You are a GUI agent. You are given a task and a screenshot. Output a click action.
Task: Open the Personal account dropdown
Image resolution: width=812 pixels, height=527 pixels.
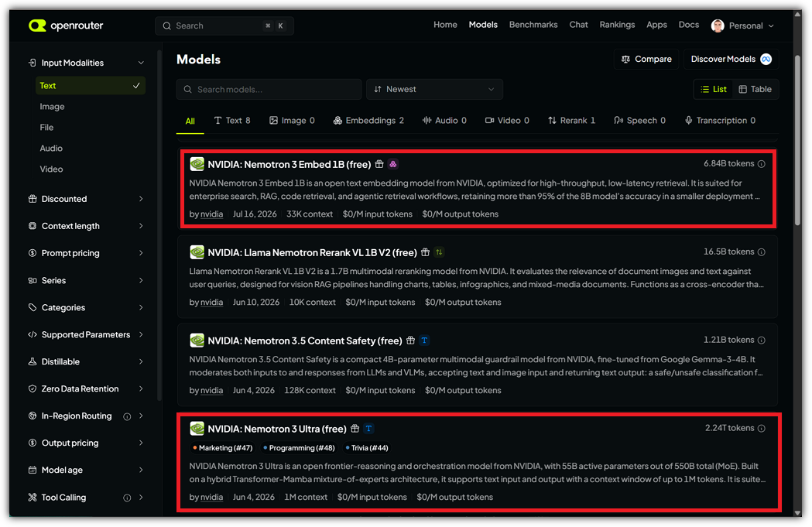pyautogui.click(x=742, y=26)
